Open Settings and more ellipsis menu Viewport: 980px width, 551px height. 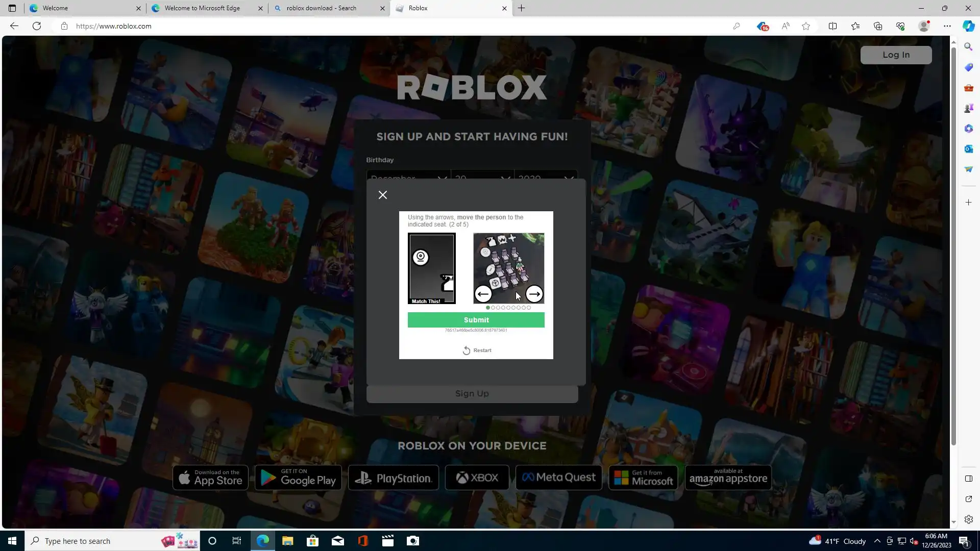point(947,26)
